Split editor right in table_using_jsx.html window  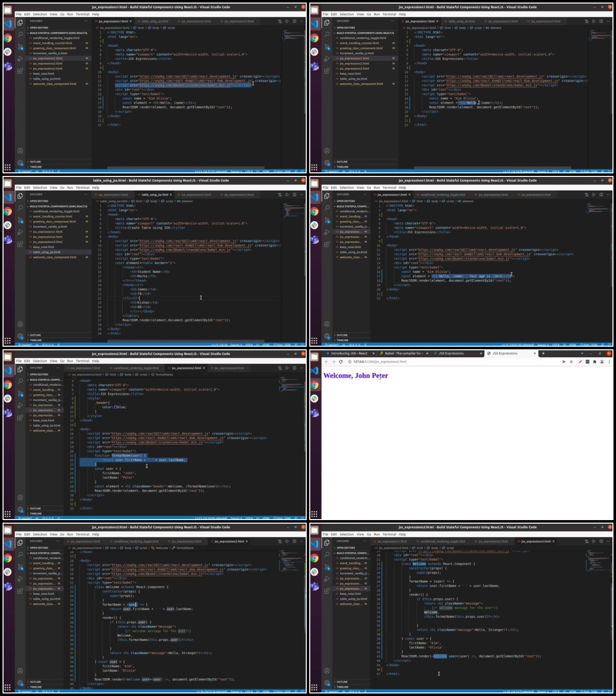pos(294,195)
